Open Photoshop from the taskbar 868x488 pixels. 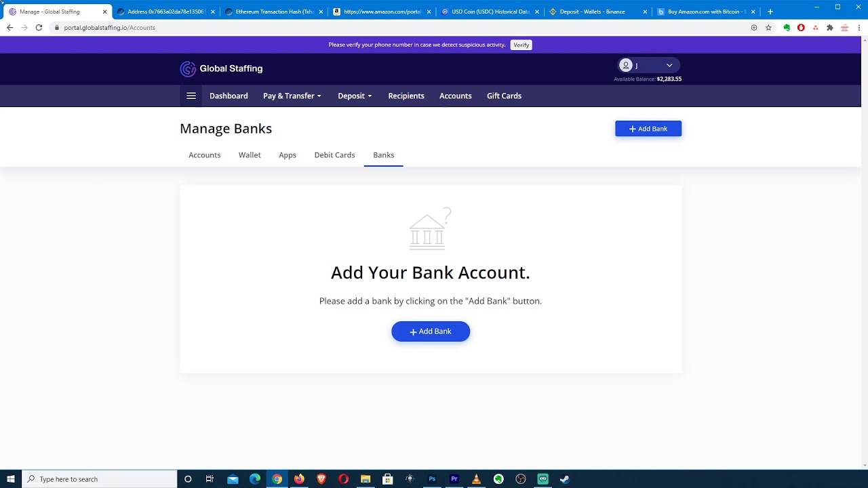[x=432, y=479]
